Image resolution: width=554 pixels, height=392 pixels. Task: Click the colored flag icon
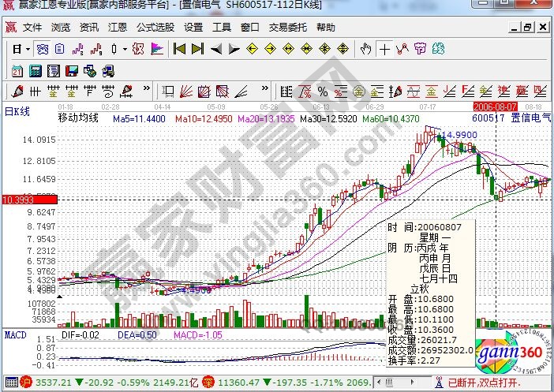[156, 49]
